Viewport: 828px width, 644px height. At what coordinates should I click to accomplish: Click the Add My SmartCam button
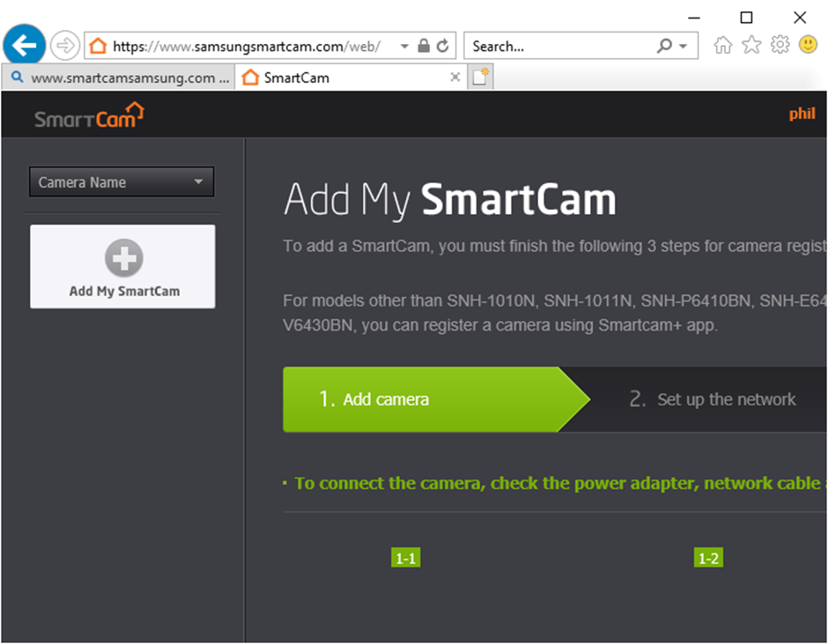(x=122, y=267)
